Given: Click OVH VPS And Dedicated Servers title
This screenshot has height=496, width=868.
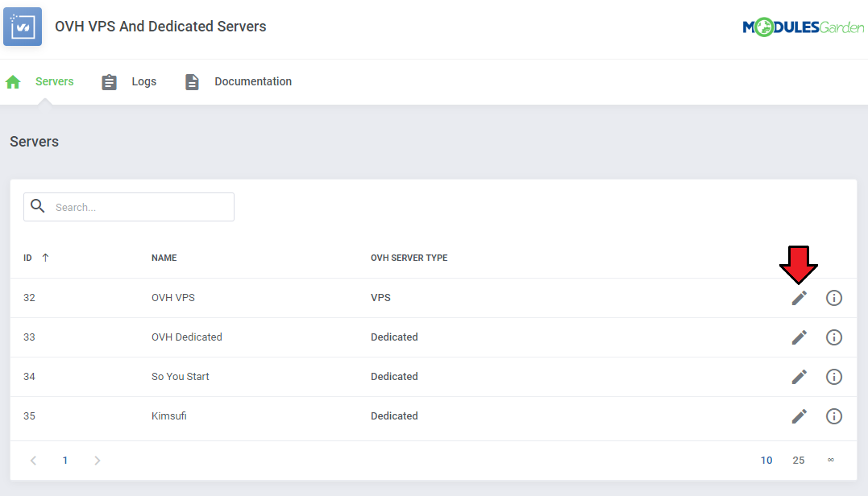Looking at the screenshot, I should pyautogui.click(x=160, y=27).
